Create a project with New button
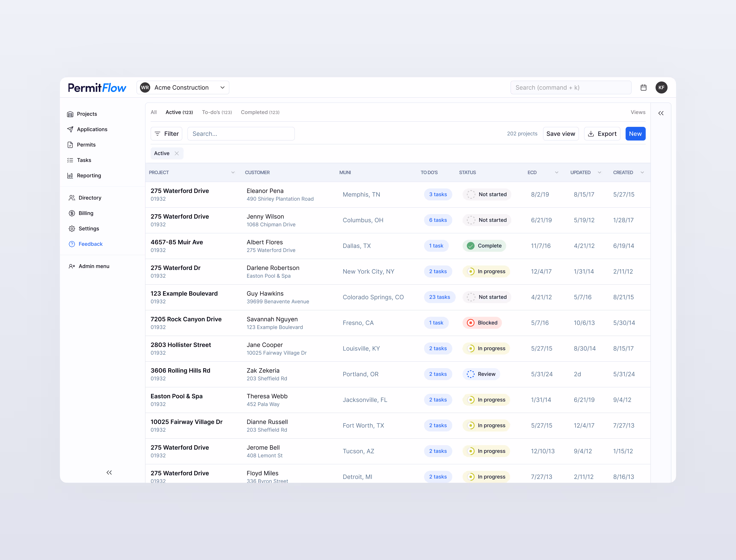Image resolution: width=736 pixels, height=560 pixels. point(635,134)
